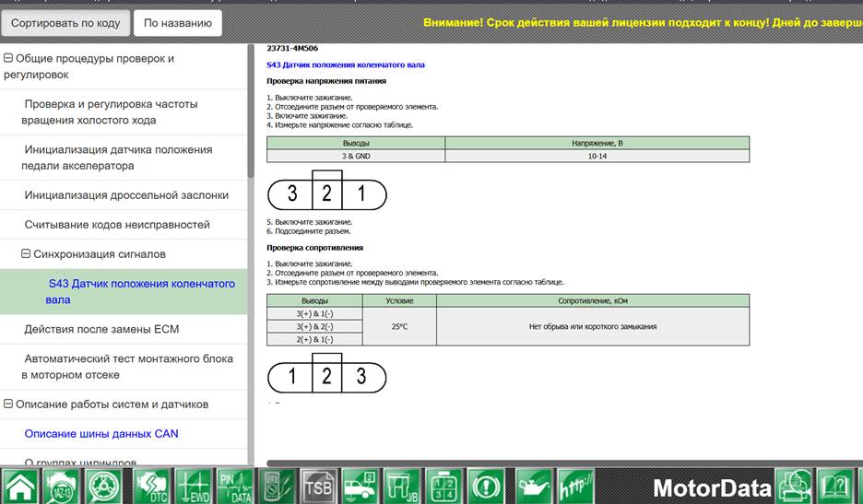The height and width of the screenshot is (504, 863).
Task: Click the license expiry warning text
Action: click(643, 22)
